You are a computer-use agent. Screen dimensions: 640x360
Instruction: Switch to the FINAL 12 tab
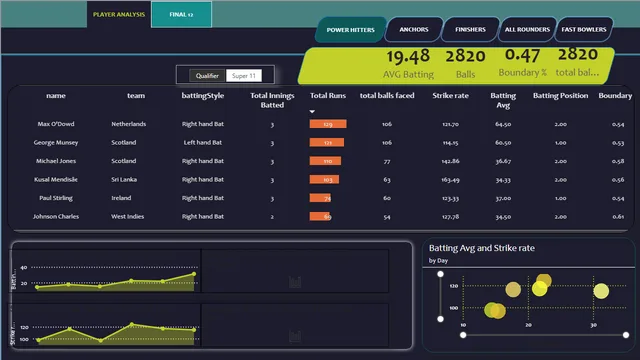click(x=181, y=14)
